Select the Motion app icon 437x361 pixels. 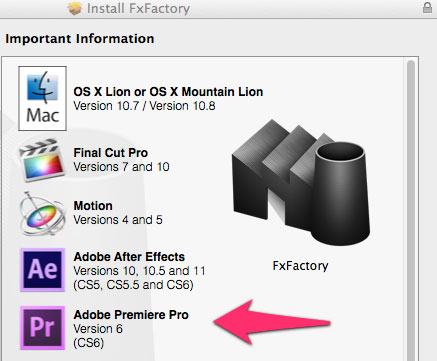click(x=42, y=214)
